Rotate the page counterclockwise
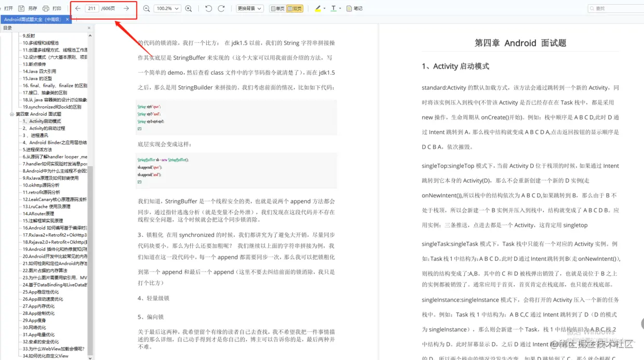This screenshot has width=644, height=360. tap(209, 8)
